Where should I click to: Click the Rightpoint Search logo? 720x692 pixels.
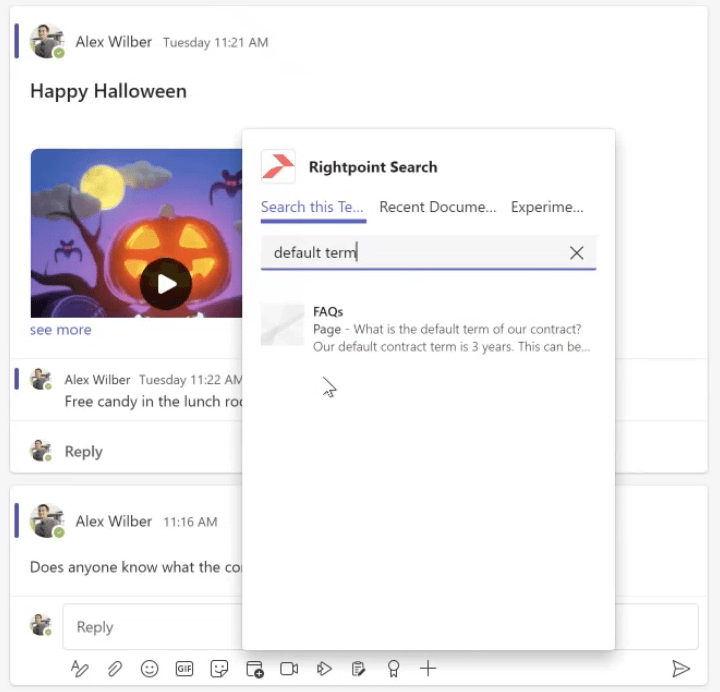pos(278,167)
